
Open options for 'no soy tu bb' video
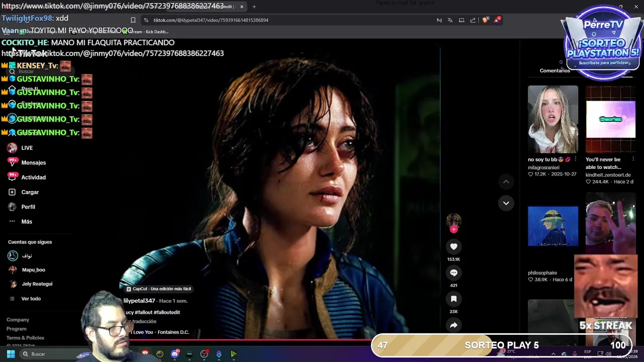coord(576,159)
